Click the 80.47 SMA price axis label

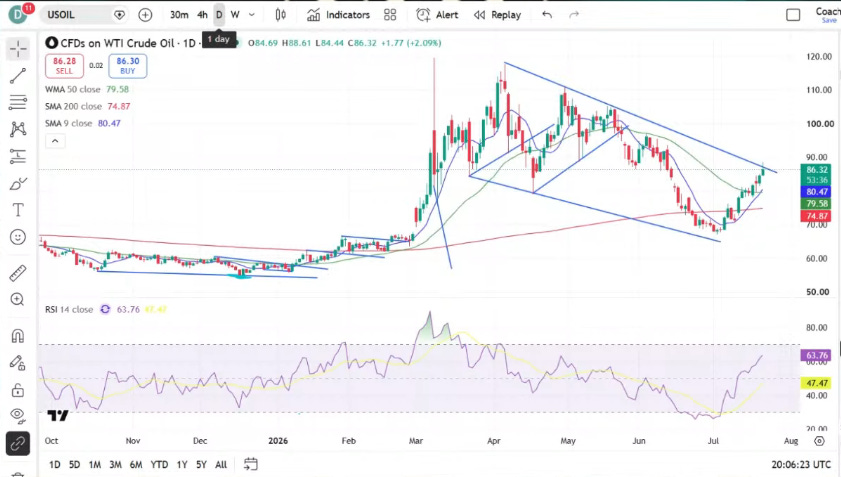[x=816, y=192]
